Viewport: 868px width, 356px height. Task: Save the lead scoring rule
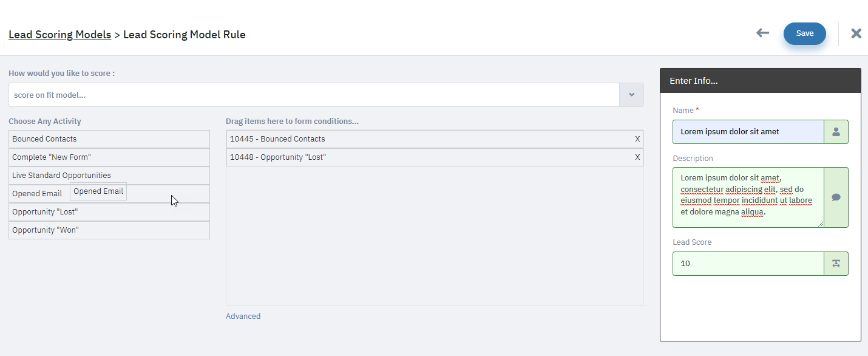coord(804,33)
